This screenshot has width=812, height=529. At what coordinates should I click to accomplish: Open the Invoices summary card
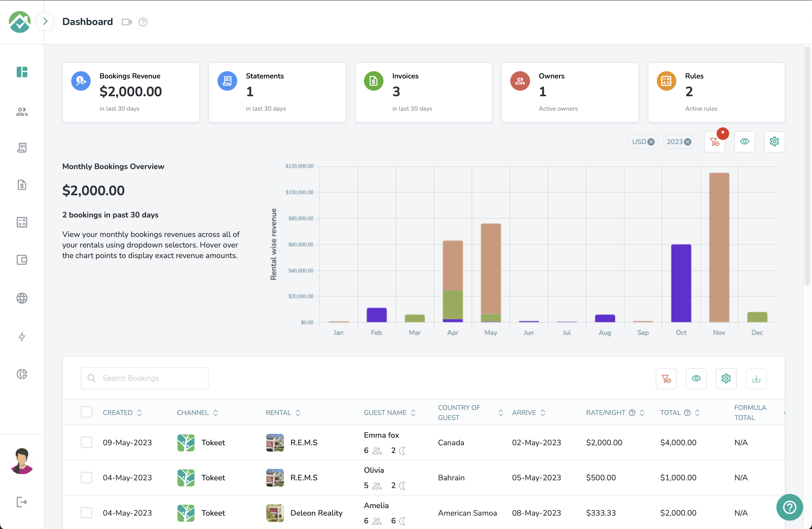(x=424, y=92)
